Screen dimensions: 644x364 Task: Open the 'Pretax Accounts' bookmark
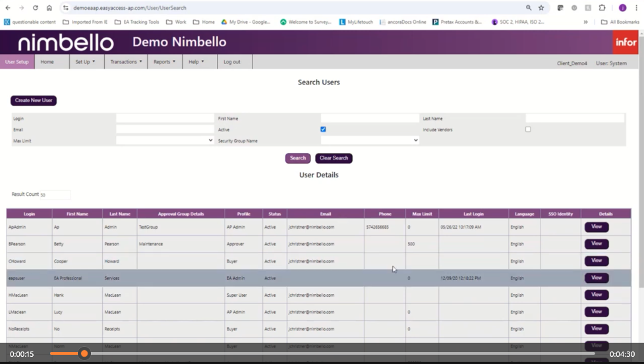457,22
